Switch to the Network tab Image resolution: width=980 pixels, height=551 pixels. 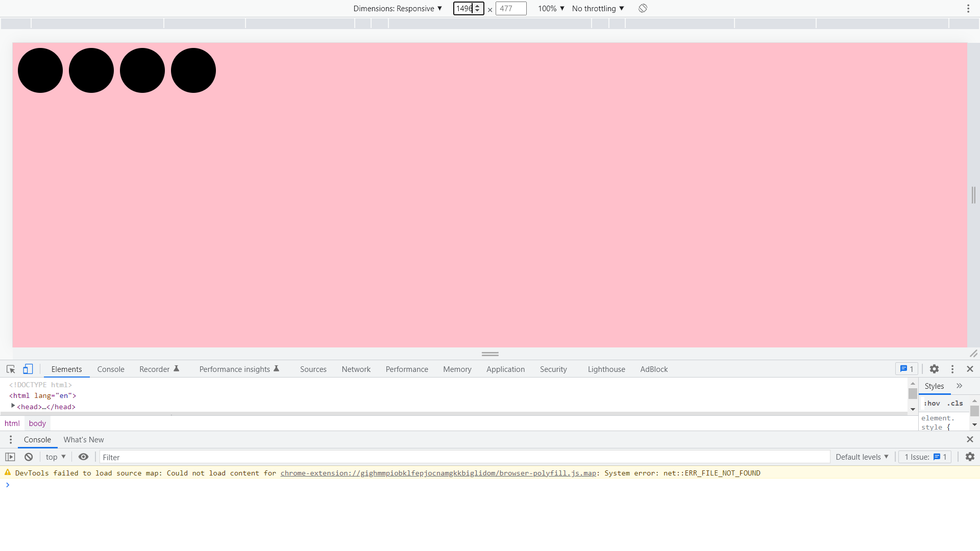[x=356, y=369]
